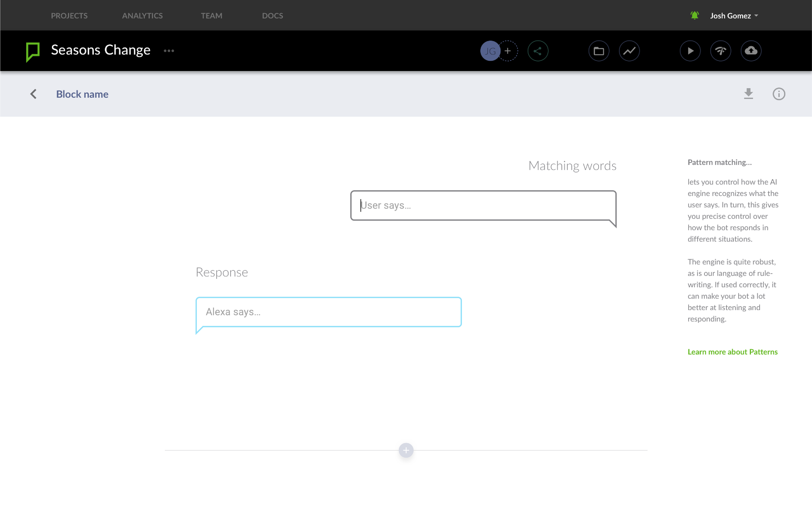Viewport: 812px width, 516px height.
Task: Click the green notification bell icon
Action: pyautogui.click(x=694, y=16)
